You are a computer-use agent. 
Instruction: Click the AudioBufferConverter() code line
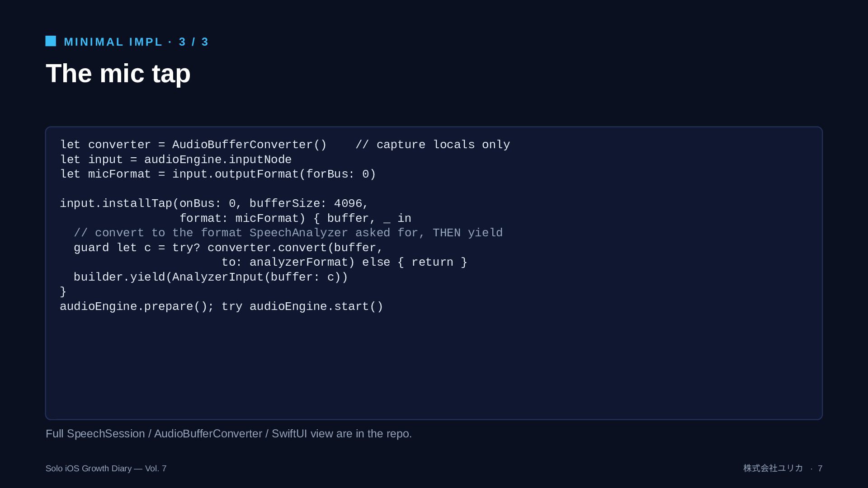[x=193, y=145]
